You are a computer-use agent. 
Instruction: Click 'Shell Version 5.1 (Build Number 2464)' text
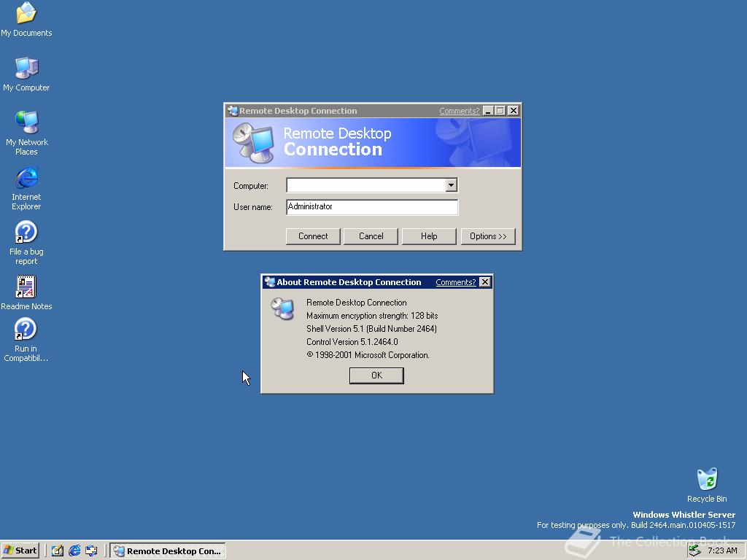point(371,329)
